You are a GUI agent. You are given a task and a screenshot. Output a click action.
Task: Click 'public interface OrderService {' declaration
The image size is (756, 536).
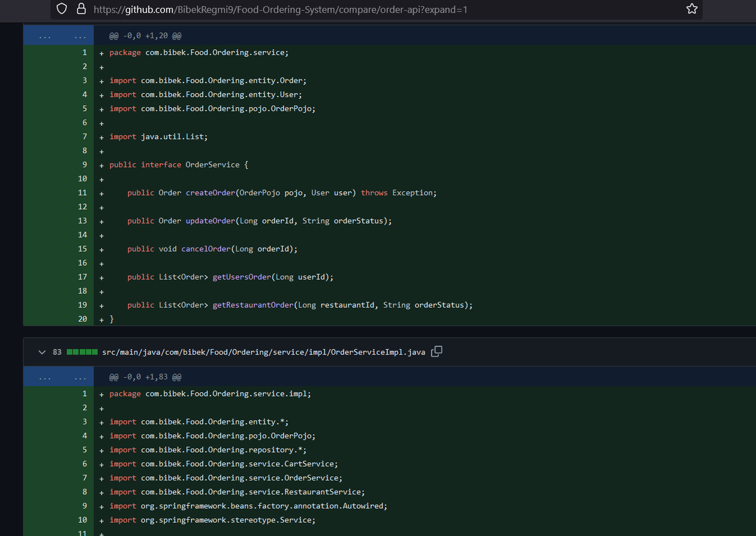(179, 164)
